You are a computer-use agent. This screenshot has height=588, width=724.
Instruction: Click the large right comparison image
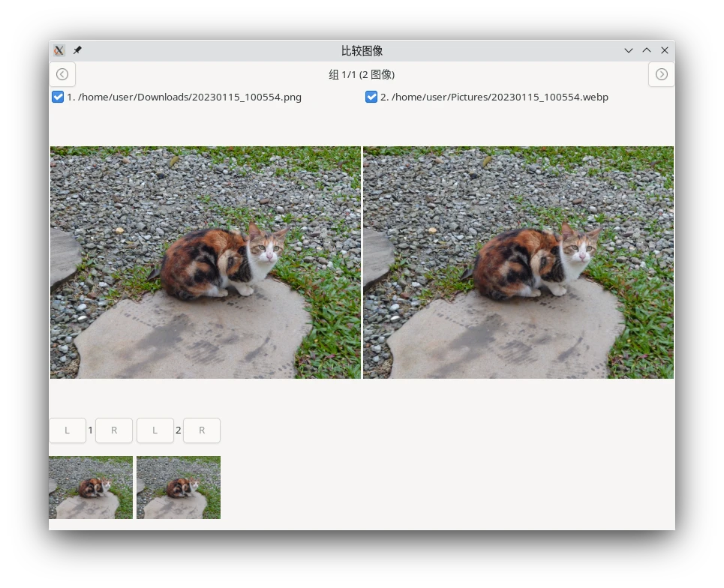pos(518,262)
